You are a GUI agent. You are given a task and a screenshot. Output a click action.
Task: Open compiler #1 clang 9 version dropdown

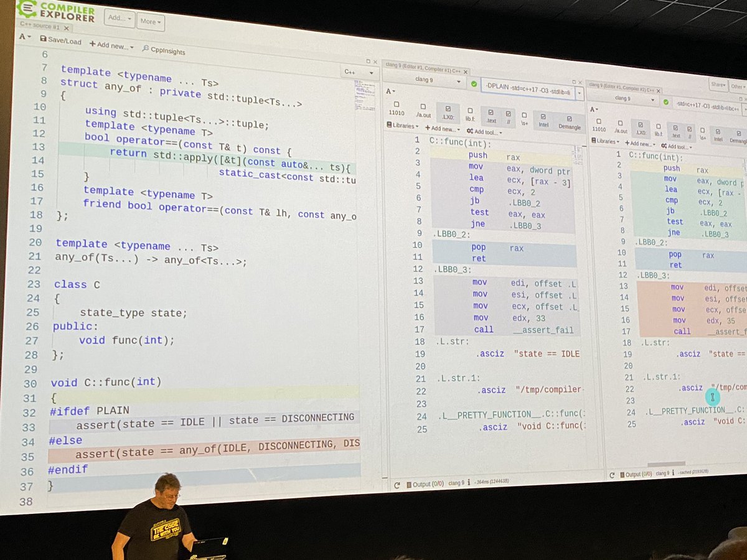click(x=425, y=80)
